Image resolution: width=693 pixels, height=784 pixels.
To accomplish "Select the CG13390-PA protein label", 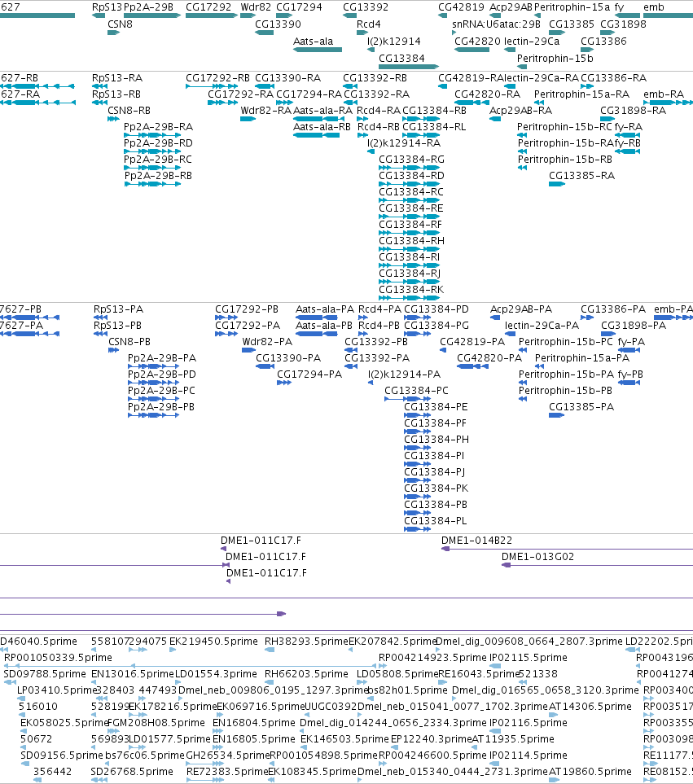I will pos(288,358).
